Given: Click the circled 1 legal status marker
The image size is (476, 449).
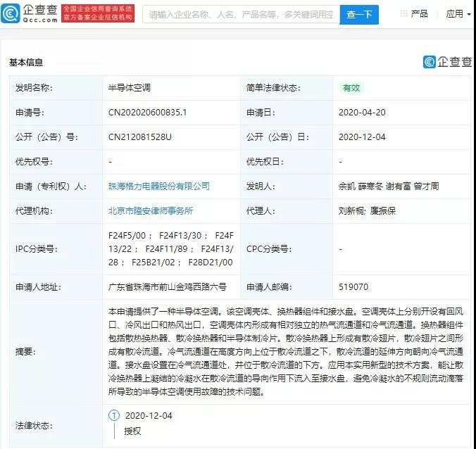Looking at the screenshot, I should coord(114,415).
